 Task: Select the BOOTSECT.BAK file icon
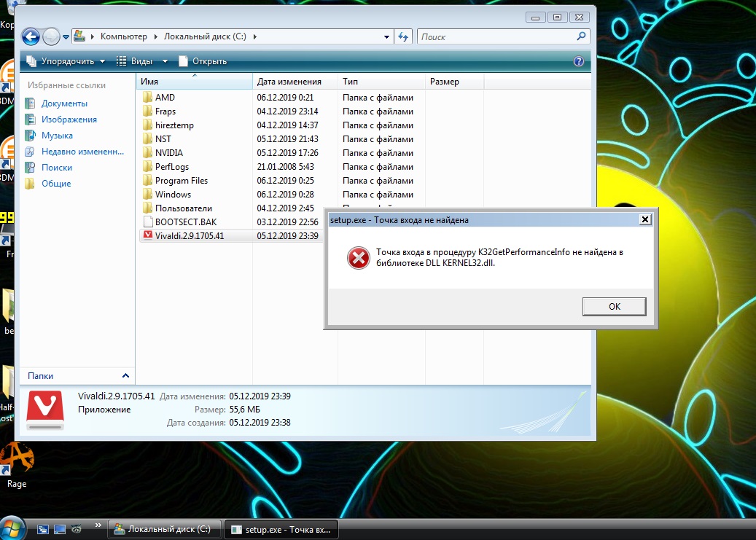(147, 222)
